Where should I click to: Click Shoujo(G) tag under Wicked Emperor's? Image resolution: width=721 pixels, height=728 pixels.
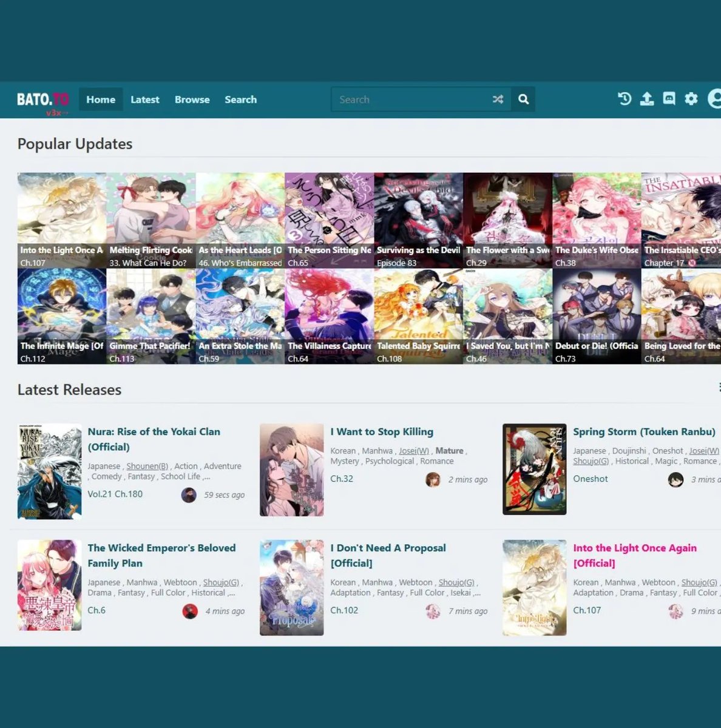[221, 582]
